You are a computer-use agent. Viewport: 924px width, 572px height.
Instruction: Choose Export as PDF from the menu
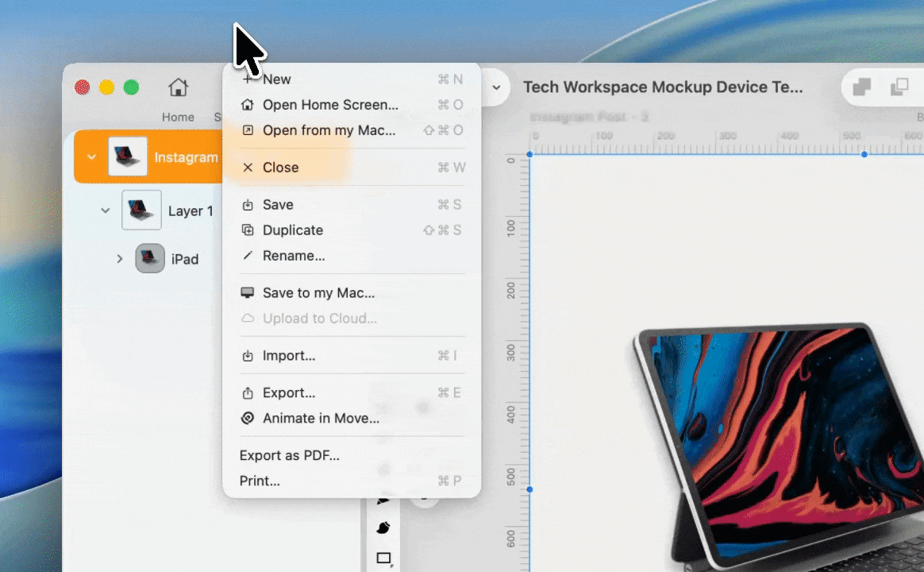pyautogui.click(x=290, y=456)
